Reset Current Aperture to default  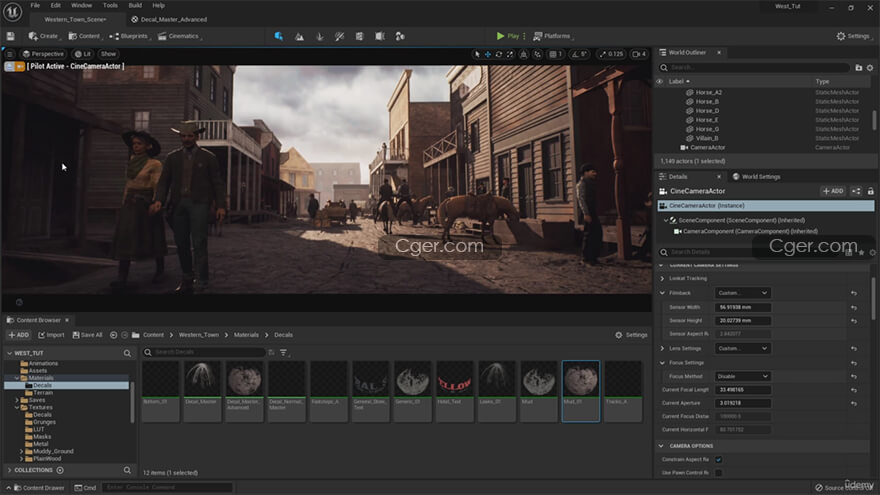click(854, 403)
